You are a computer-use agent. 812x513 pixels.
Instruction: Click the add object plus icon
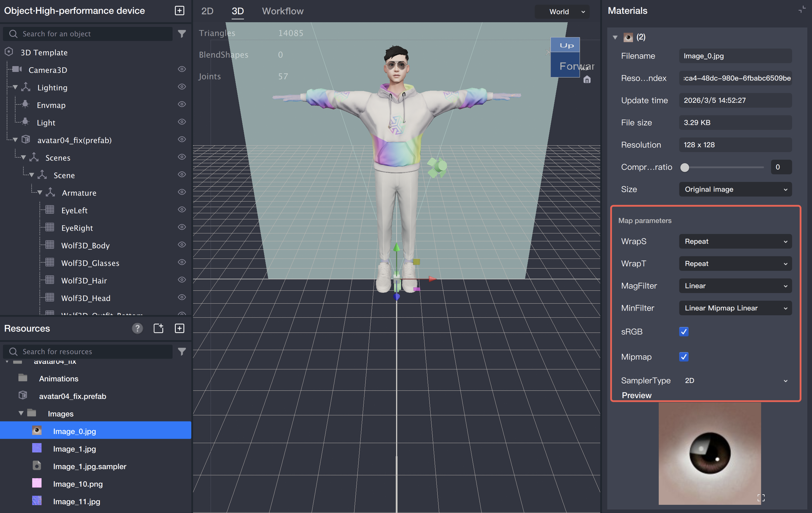click(179, 11)
